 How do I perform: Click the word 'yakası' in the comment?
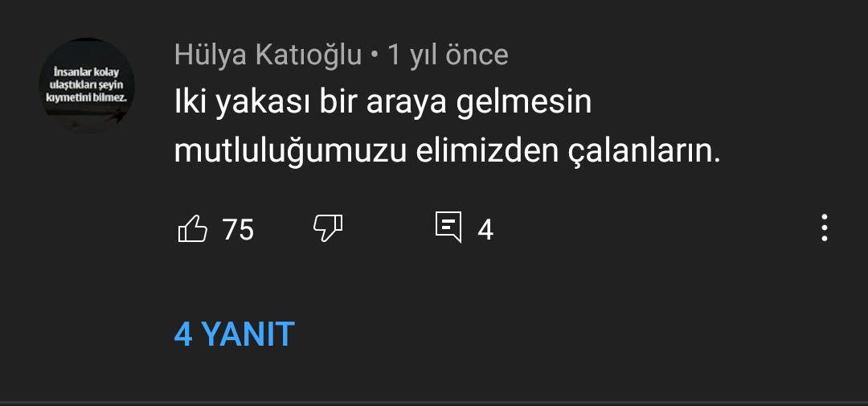(262, 105)
